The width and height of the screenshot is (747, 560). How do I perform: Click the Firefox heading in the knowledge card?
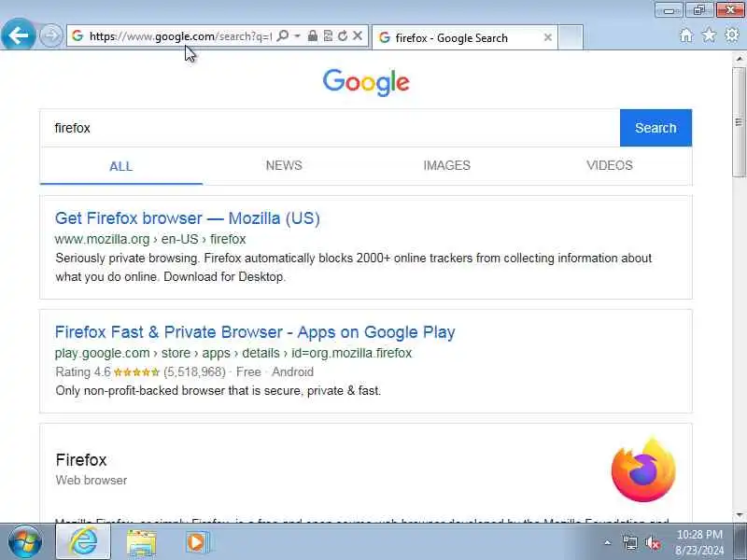tap(81, 460)
